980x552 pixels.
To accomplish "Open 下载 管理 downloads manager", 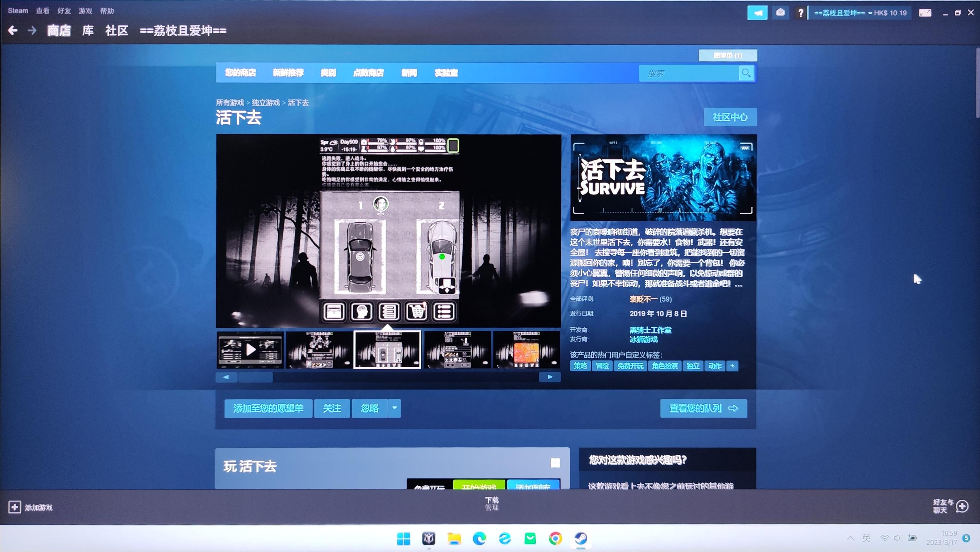I will pos(491,503).
